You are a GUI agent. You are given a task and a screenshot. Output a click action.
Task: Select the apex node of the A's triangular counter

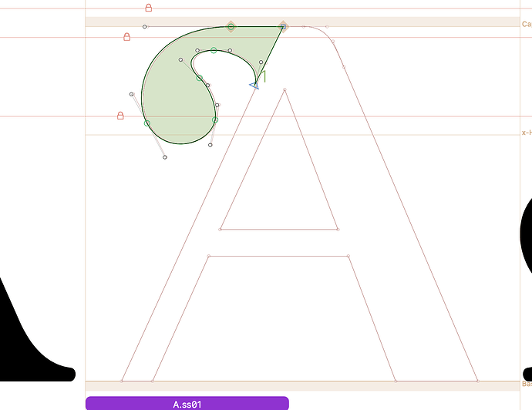285,90
